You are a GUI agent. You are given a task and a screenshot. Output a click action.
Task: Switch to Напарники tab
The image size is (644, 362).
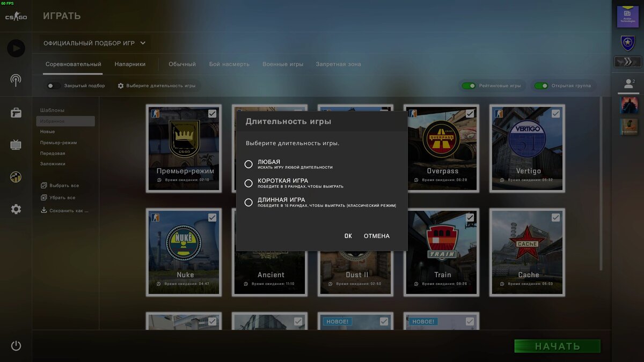[130, 64]
